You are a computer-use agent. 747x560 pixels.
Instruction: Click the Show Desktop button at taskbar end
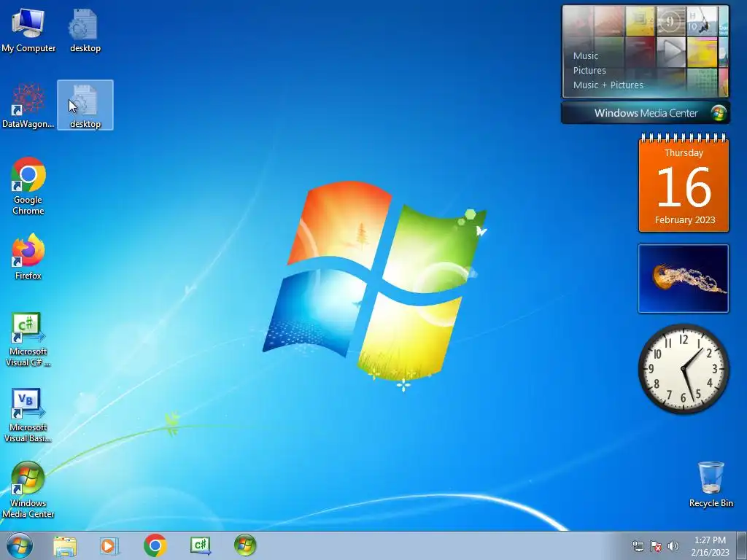pyautogui.click(x=741, y=545)
